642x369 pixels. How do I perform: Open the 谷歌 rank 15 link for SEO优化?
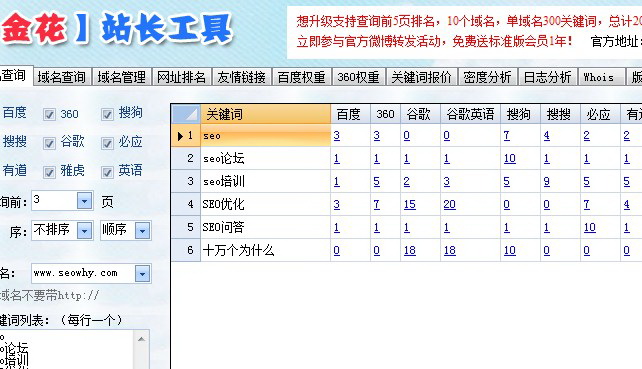(x=410, y=204)
